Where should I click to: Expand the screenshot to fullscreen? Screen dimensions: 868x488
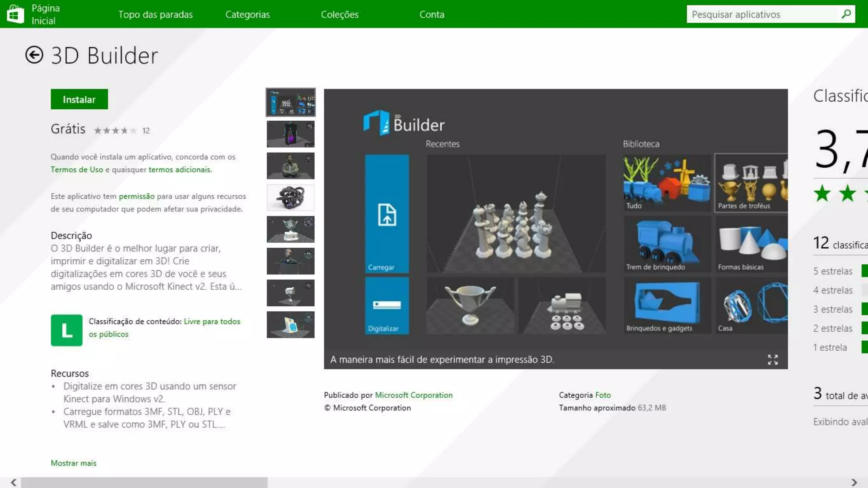(x=773, y=360)
